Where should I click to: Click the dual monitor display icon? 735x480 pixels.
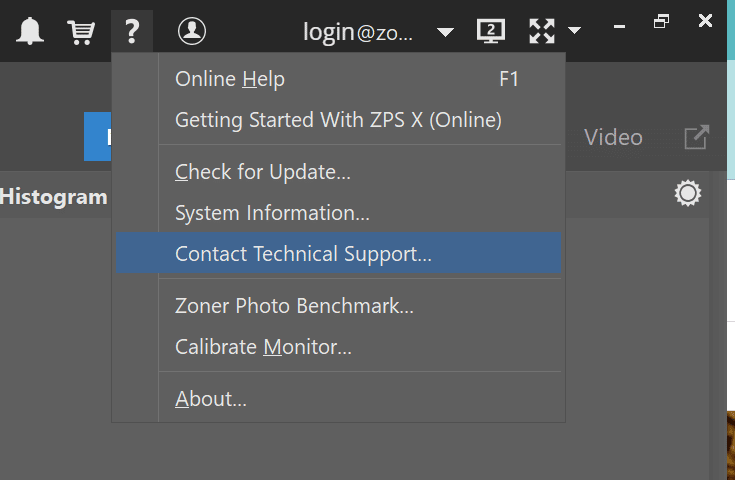[x=491, y=31]
